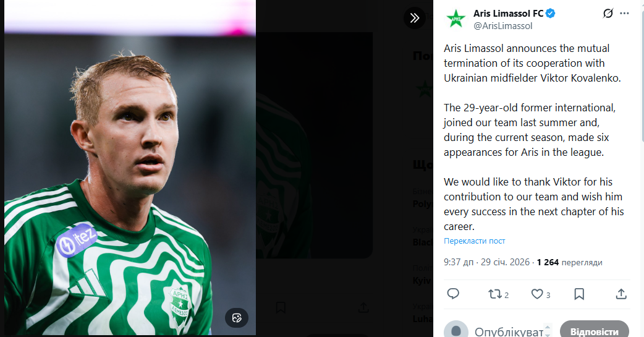Click 'Перекласти пост' to translate the post

474,241
